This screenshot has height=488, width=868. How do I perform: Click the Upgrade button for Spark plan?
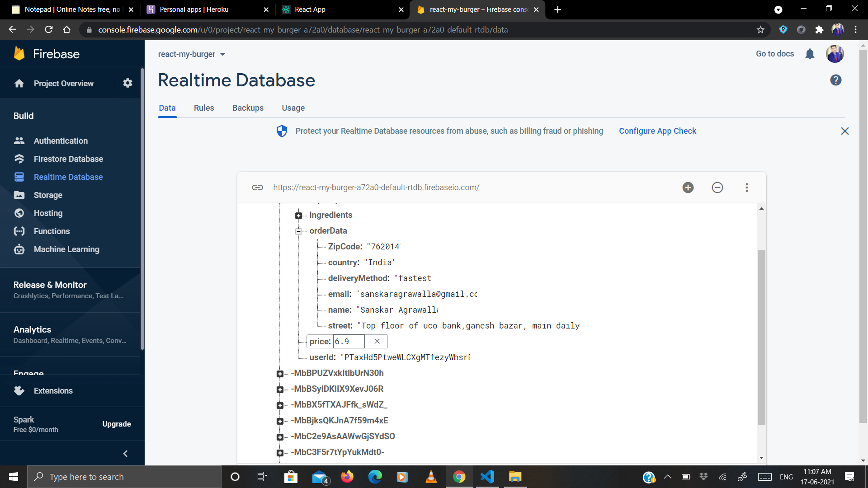[116, 424]
